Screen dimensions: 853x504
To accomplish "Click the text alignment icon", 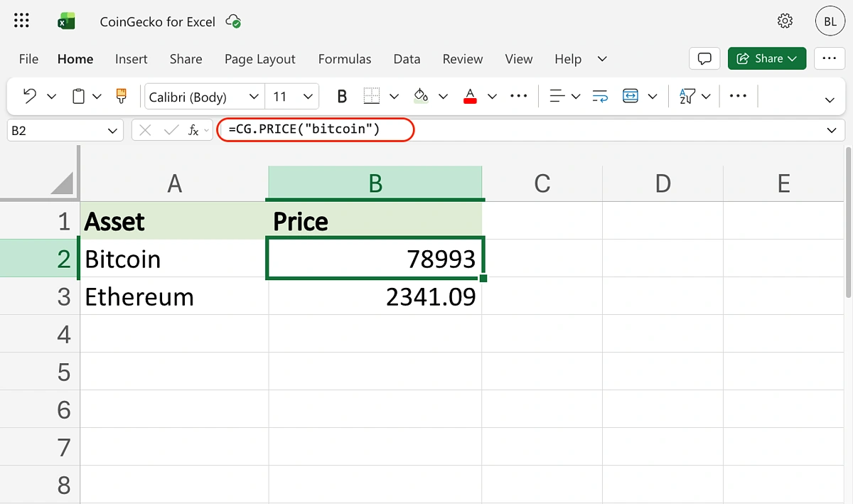I will tap(557, 96).
